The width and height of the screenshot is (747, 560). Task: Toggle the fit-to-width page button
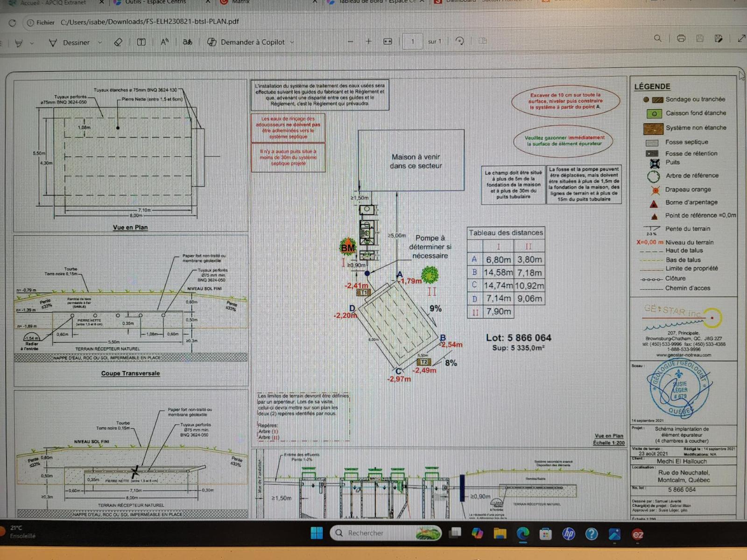[x=388, y=42]
